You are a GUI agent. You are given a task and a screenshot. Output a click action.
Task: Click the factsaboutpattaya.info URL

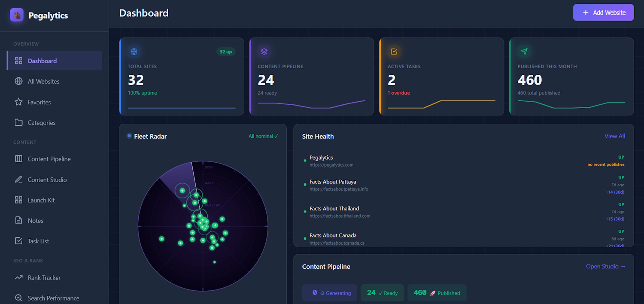339,189
